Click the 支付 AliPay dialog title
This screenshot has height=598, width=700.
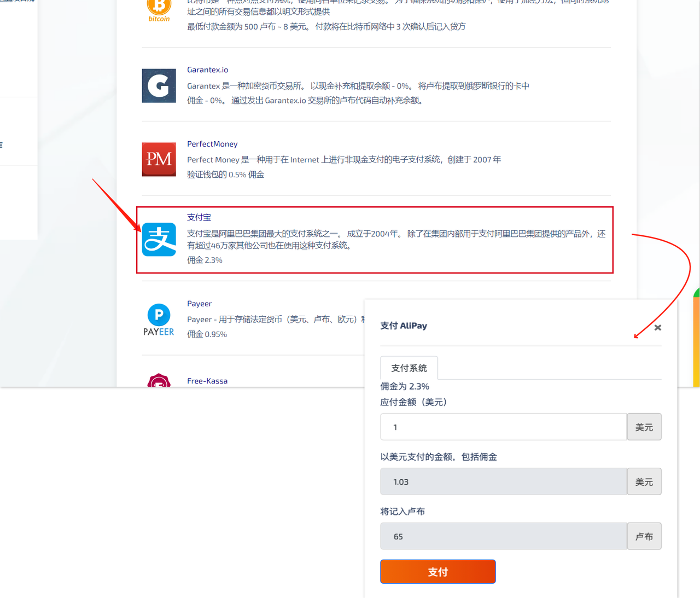tap(404, 326)
